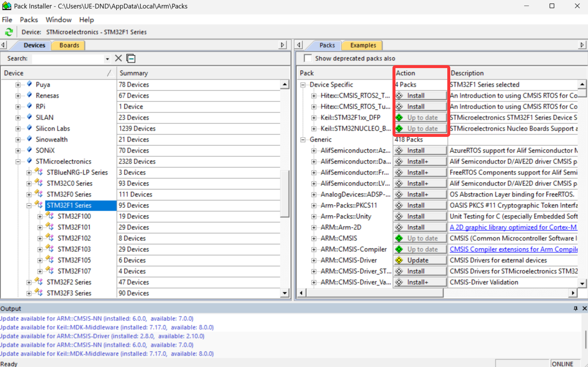The width and height of the screenshot is (588, 367).
Task: Expand the STM32F103 node
Action: point(40,249)
